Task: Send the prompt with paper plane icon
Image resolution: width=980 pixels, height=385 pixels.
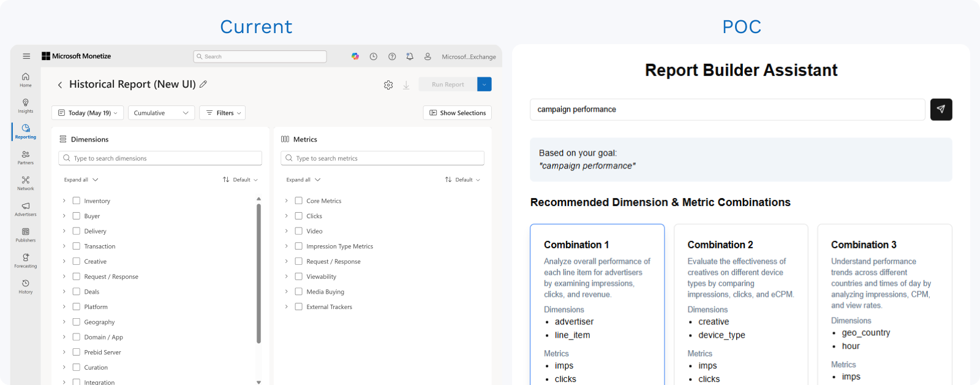Action: click(x=941, y=110)
